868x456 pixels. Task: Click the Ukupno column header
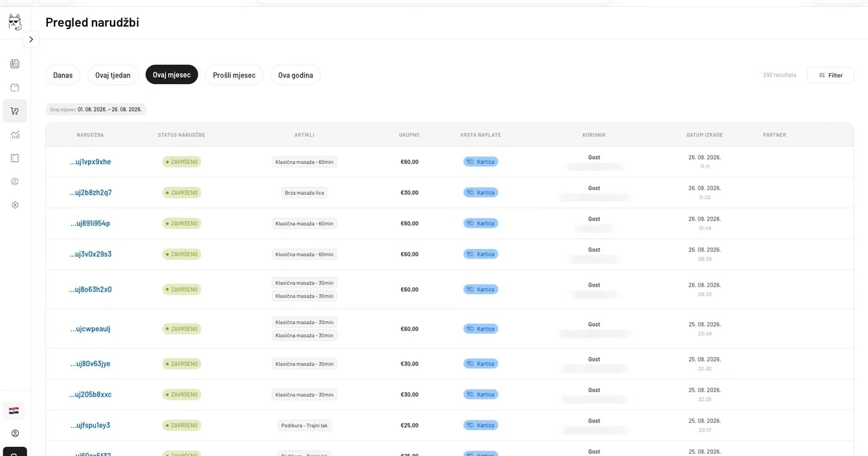(x=409, y=135)
